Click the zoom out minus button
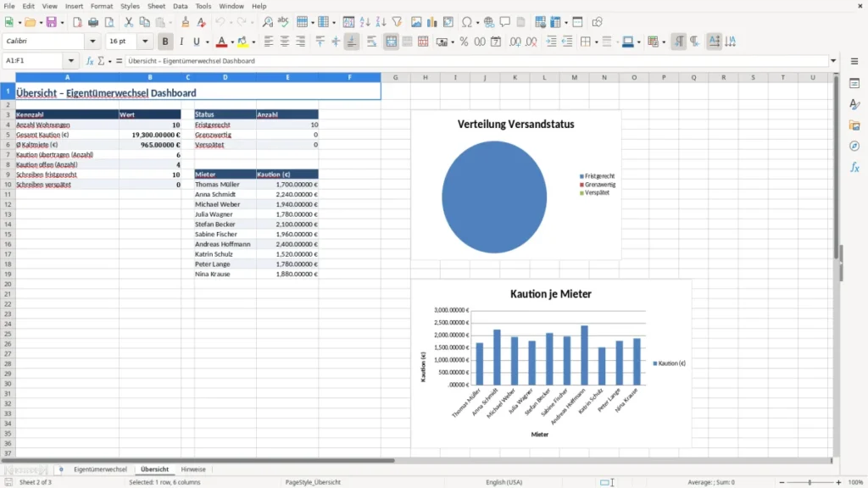 [x=782, y=482]
